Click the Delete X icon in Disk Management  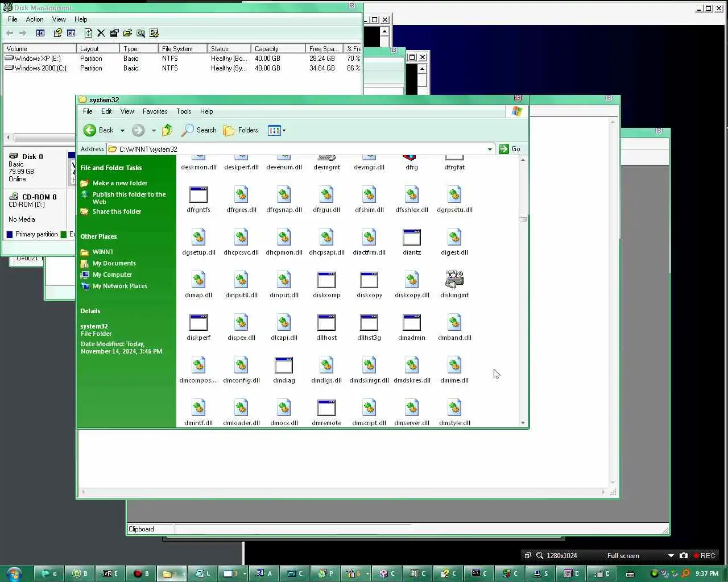101,33
